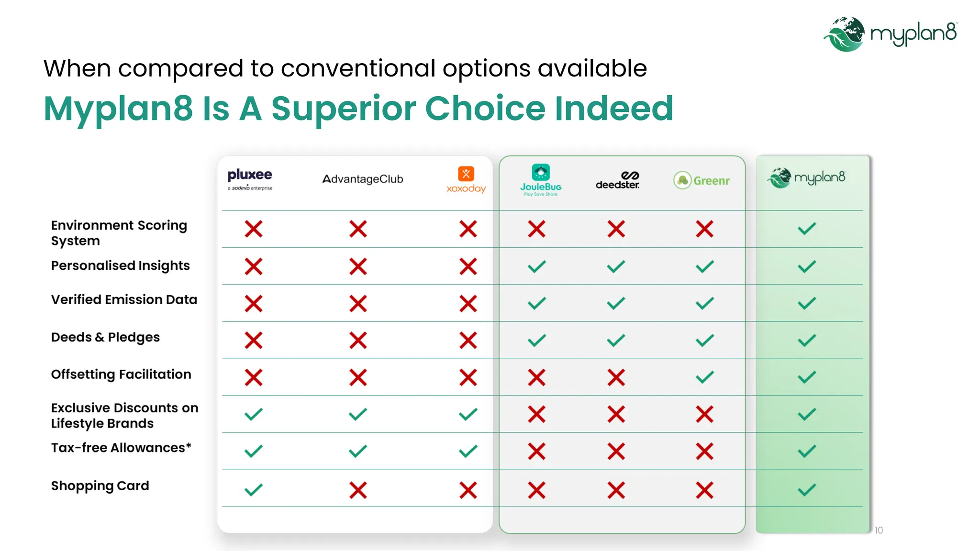The image size is (980, 551).
Task: Select the Verified Emission Data row label
Action: click(124, 299)
